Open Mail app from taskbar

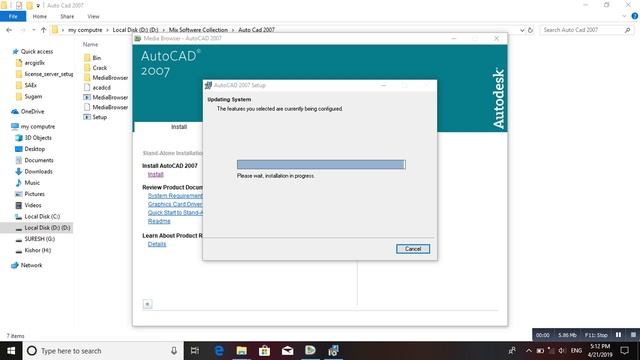pyautogui.click(x=287, y=351)
